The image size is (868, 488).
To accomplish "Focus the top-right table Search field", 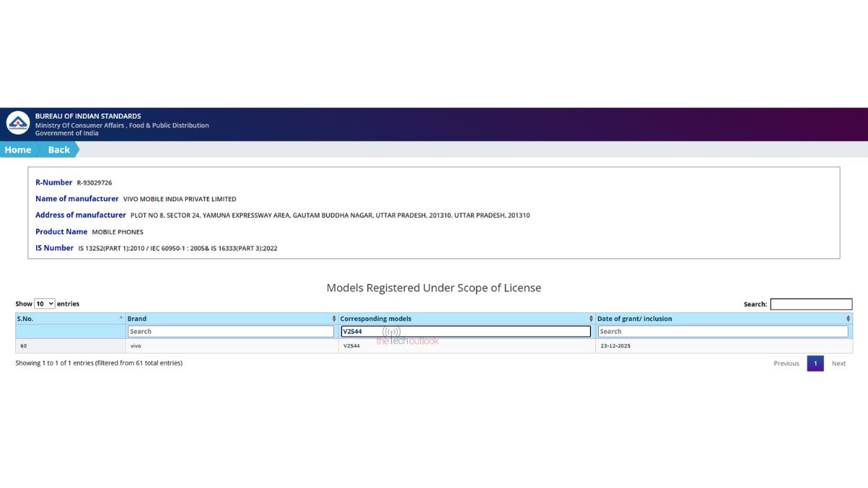I will pos(811,304).
